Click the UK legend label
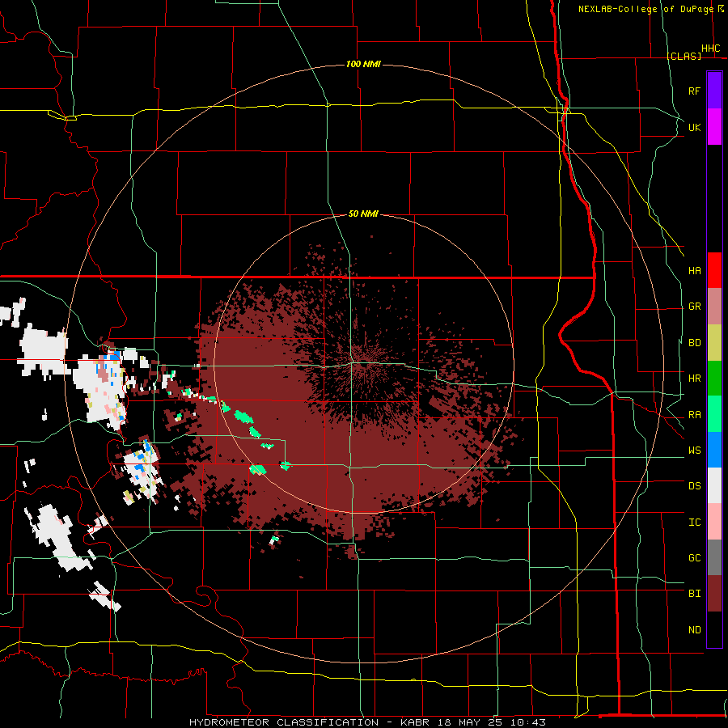The width and height of the screenshot is (728, 728). [x=695, y=127]
